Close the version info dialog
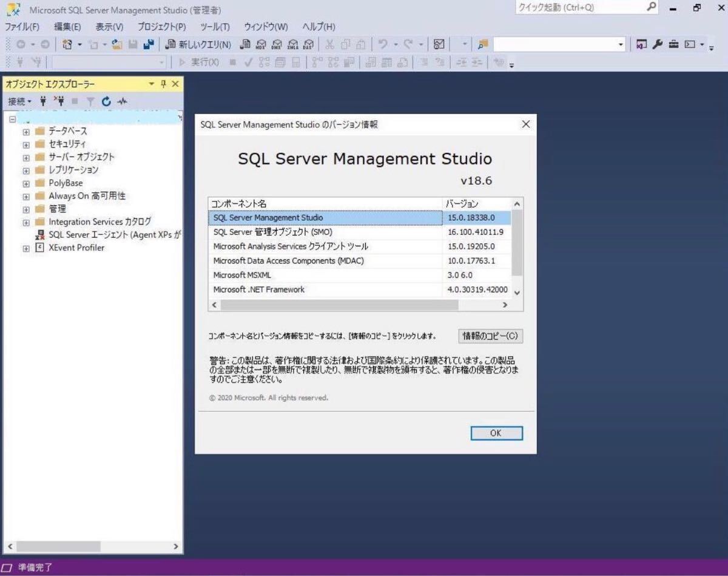728x576 pixels. point(525,124)
